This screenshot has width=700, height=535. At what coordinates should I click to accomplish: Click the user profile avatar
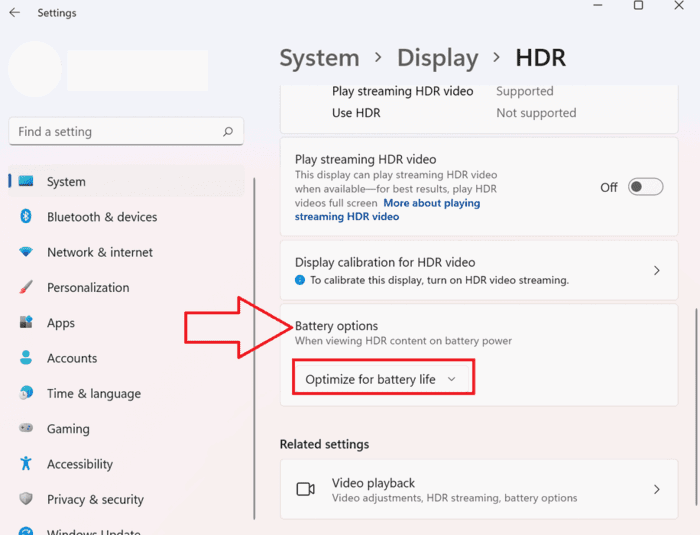click(35, 69)
